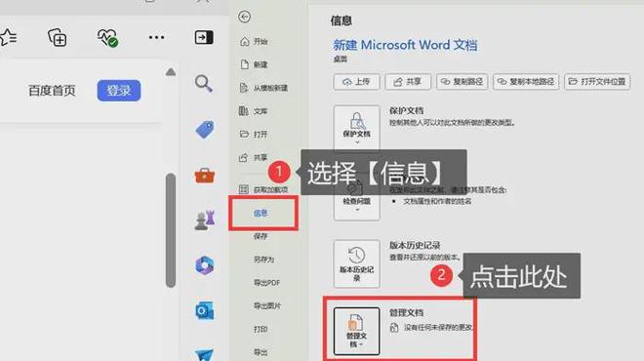The image size is (644, 361).
Task: Choose 另存为 in the sidebar
Action: pyautogui.click(x=263, y=260)
